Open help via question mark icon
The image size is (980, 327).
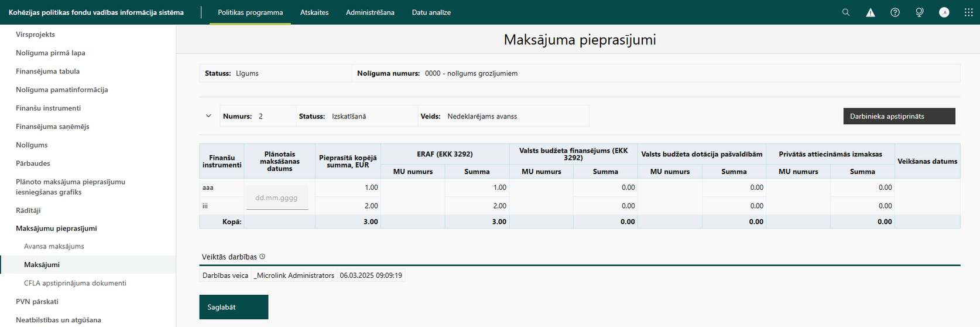click(x=895, y=12)
